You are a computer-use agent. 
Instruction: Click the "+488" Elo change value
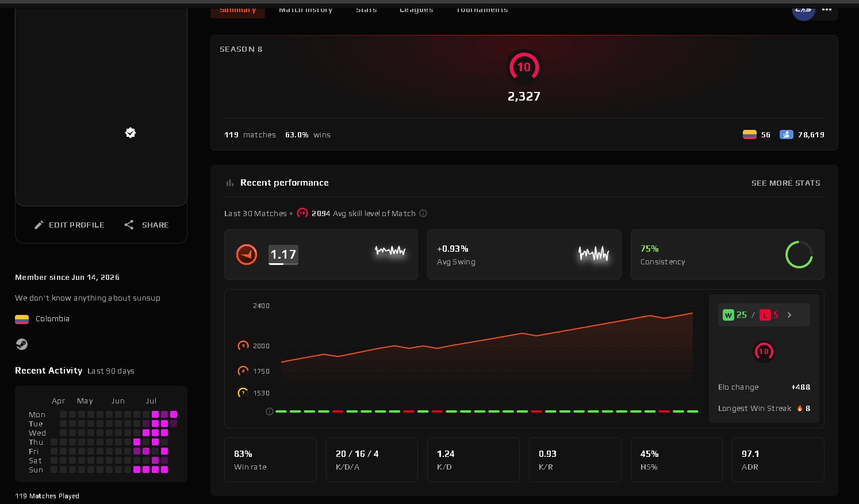point(800,387)
